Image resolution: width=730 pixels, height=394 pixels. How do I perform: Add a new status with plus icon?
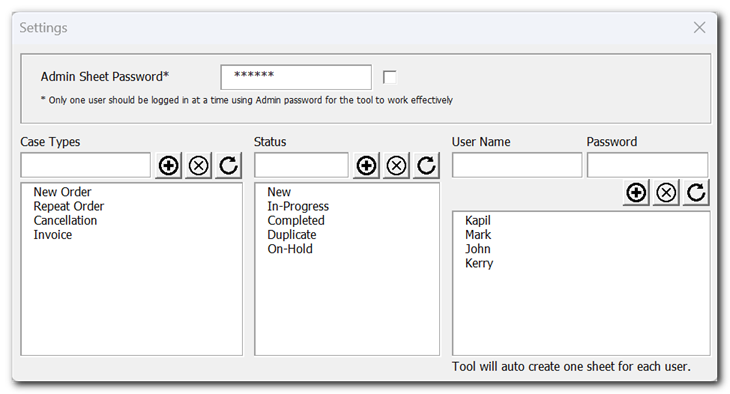366,165
